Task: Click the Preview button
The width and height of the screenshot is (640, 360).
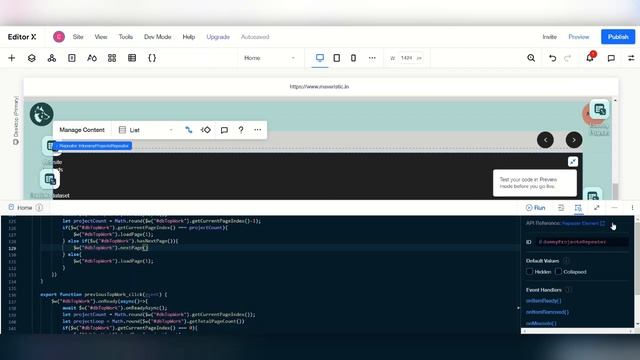Action: pyautogui.click(x=579, y=37)
